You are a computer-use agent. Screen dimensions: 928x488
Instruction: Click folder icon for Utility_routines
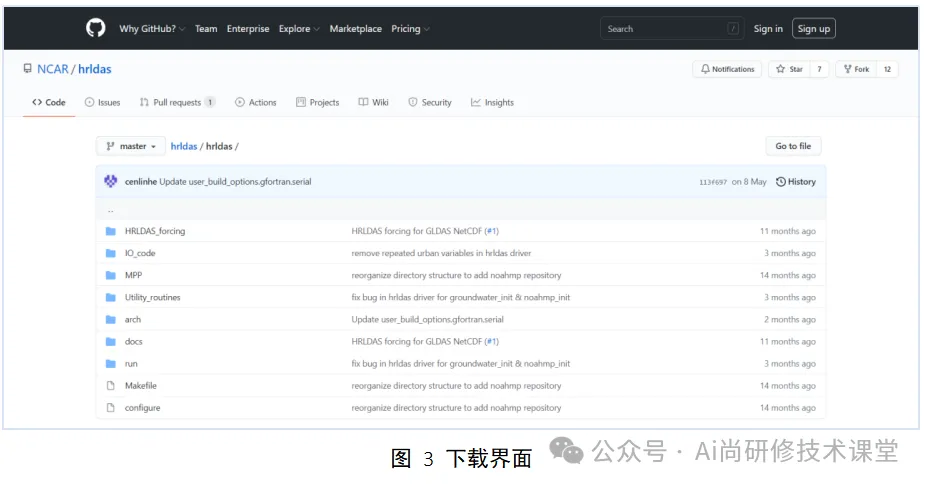coord(111,298)
